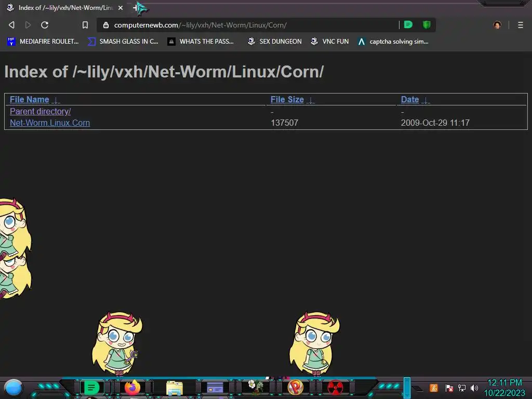Click the 137507 file size value

284,123
